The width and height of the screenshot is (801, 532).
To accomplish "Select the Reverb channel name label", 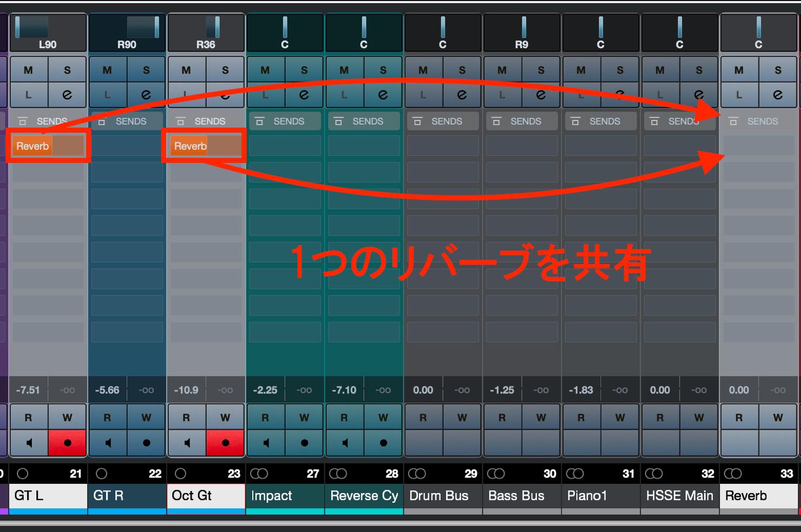I will tap(759, 496).
